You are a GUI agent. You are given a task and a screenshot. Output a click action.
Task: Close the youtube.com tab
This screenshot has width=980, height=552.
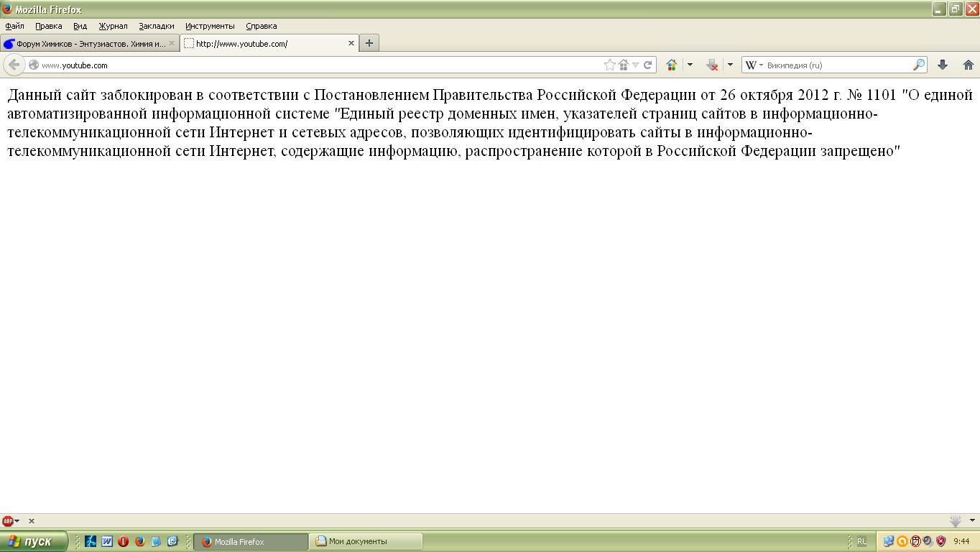(x=351, y=43)
